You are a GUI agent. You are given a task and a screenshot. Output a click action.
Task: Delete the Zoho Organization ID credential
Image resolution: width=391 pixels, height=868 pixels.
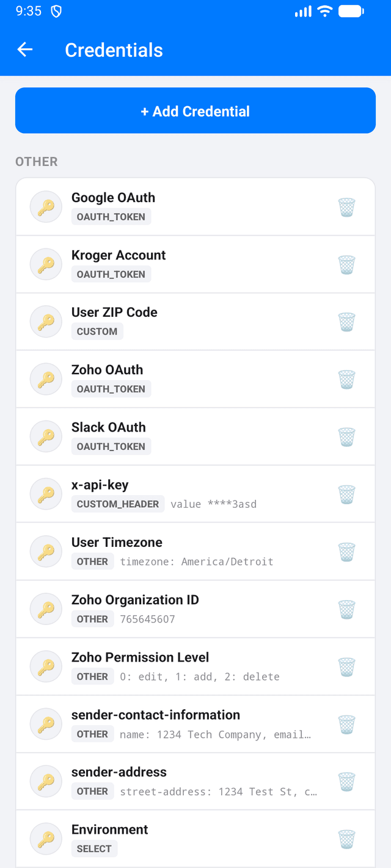[x=346, y=609]
